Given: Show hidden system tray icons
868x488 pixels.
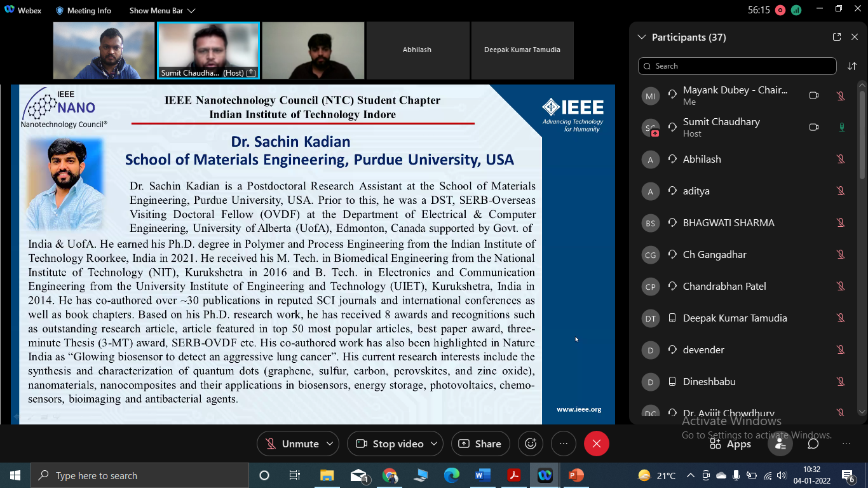Looking at the screenshot, I should click(x=690, y=475).
